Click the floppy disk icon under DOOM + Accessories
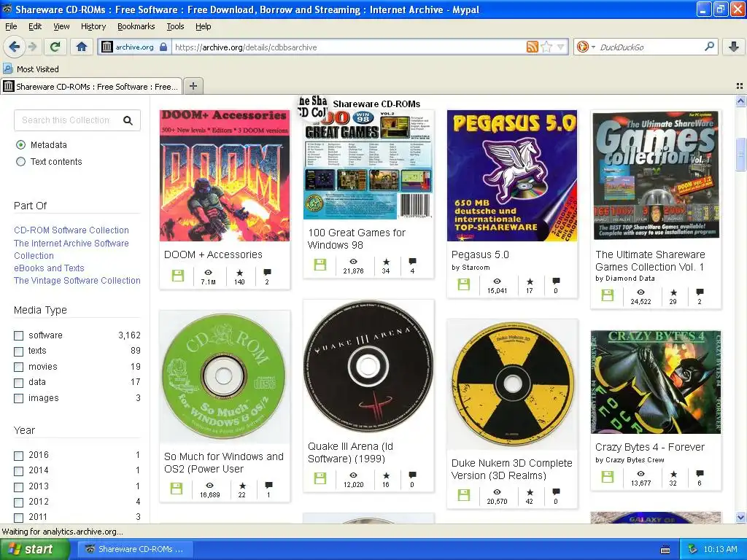The width and height of the screenshot is (747, 560). [x=178, y=275]
